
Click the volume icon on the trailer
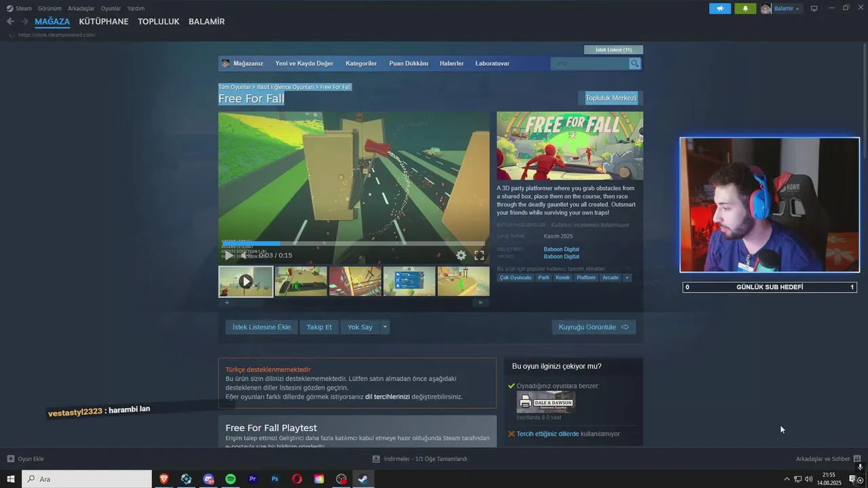[244, 256]
